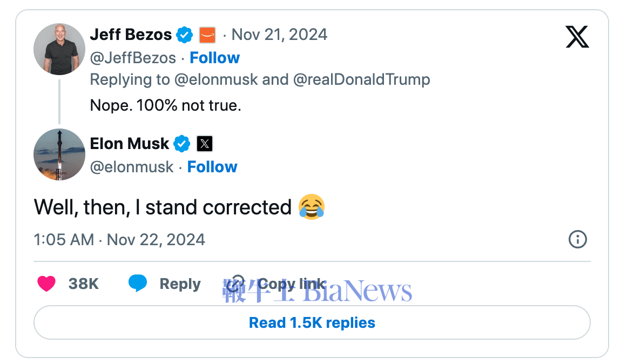634x364 pixels.
Task: Click the 1:05 AM · Nov 22, 2024 timestamp
Action: [119, 239]
